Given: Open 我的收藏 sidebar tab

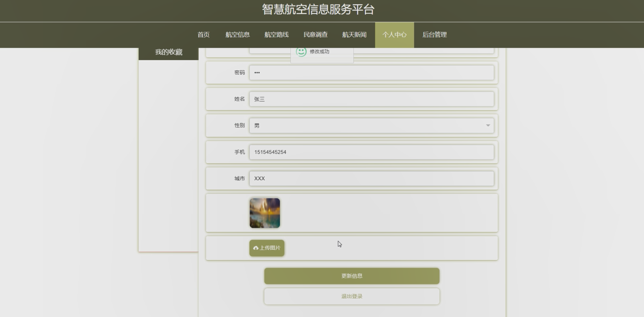Looking at the screenshot, I should tap(168, 52).
